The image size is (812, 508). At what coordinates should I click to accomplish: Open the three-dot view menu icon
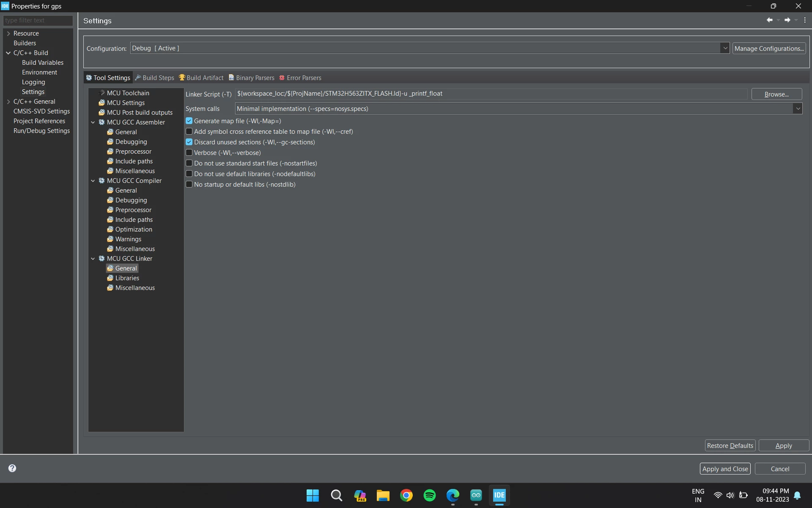805,20
